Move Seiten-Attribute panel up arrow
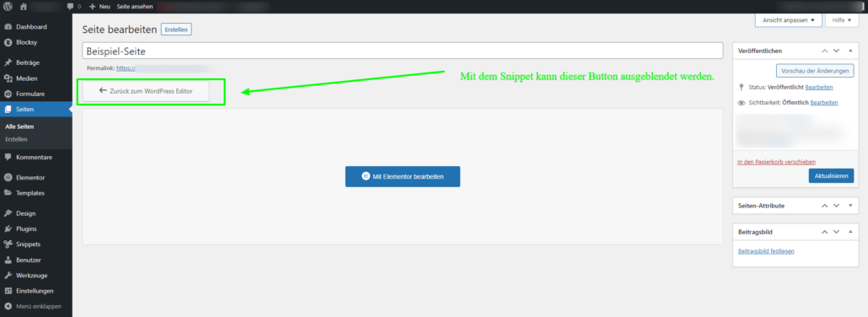The image size is (868, 317). (x=824, y=206)
